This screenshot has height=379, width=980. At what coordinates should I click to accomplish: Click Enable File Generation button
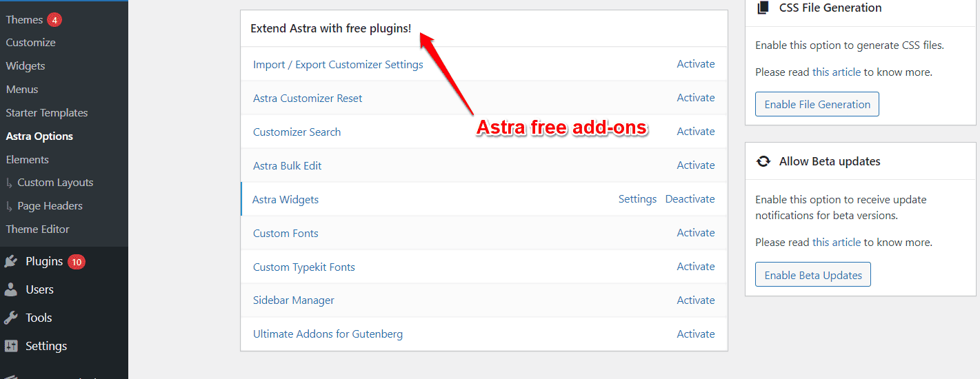coord(817,104)
